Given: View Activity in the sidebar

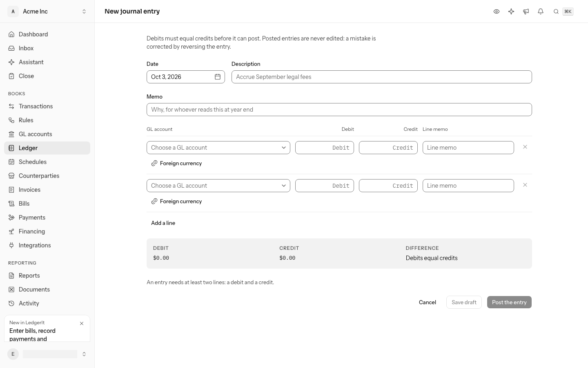Looking at the screenshot, I should 47,303.
